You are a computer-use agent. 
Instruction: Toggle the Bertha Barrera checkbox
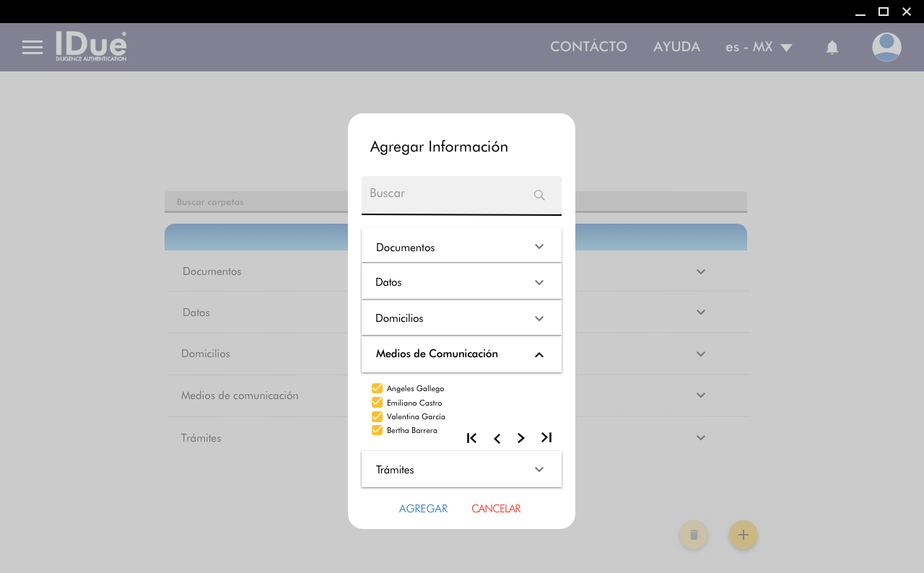coord(377,430)
